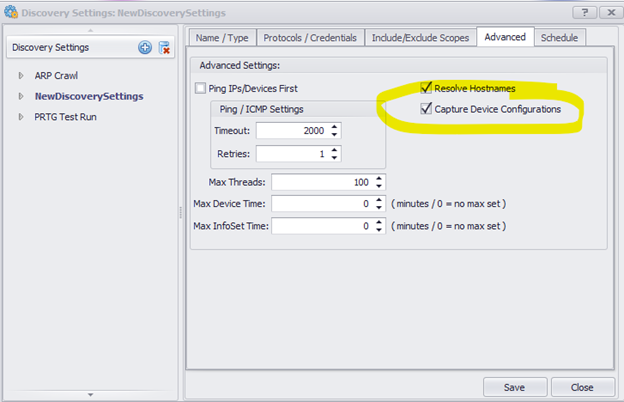Open the Schedule tab
Viewport: 624px width, 402px height.
pos(559,38)
